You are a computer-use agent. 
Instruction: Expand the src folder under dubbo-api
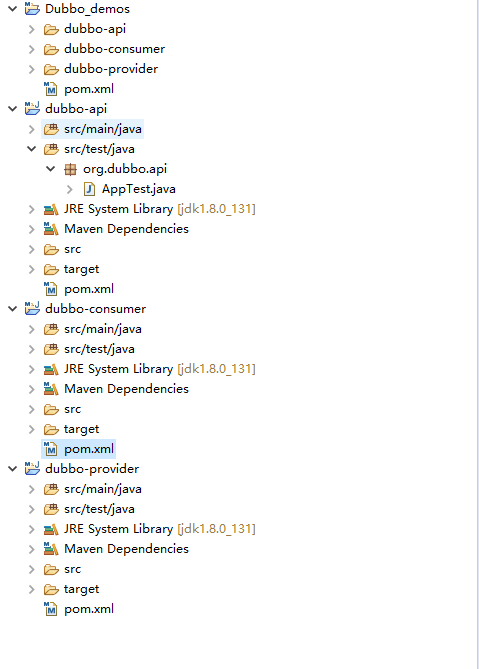(x=32, y=249)
